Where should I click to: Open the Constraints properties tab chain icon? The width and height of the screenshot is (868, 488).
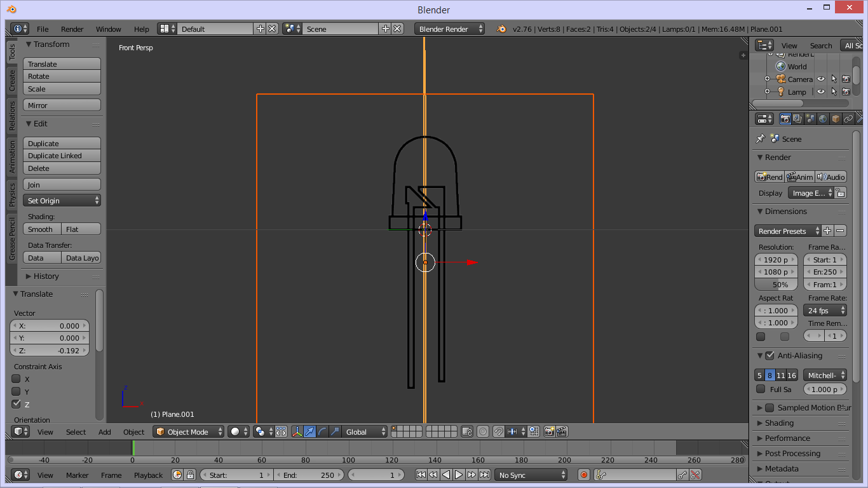point(848,119)
